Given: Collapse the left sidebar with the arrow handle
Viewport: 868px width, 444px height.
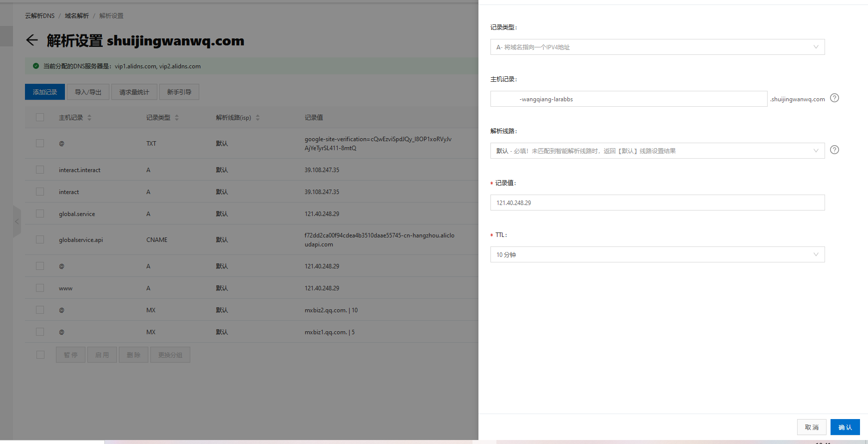Looking at the screenshot, I should [x=17, y=222].
